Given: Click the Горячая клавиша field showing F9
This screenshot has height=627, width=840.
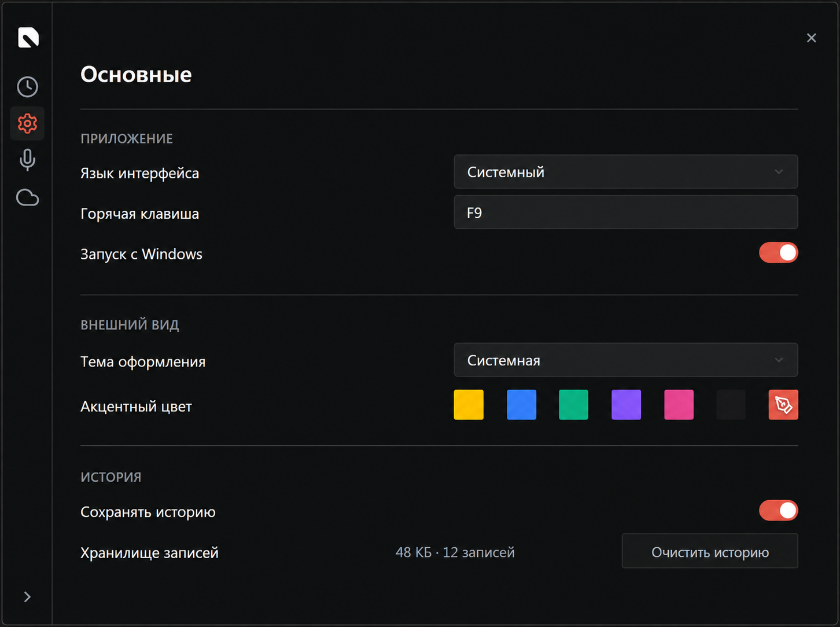Looking at the screenshot, I should (x=625, y=212).
